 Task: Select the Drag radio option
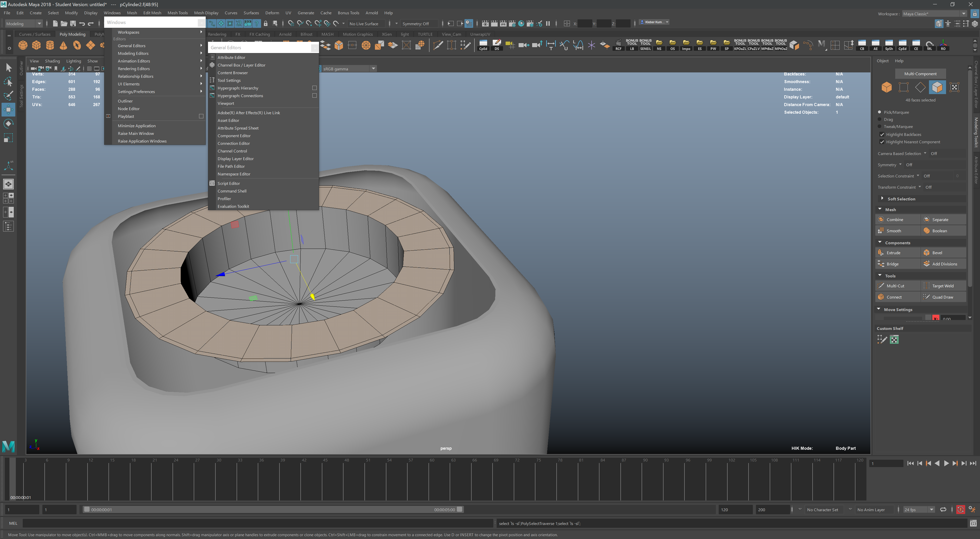click(x=879, y=119)
